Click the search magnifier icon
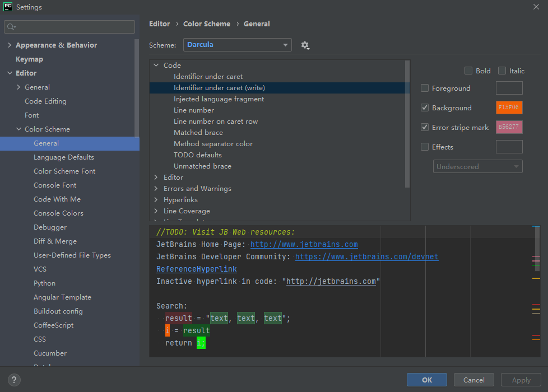 pyautogui.click(x=11, y=27)
